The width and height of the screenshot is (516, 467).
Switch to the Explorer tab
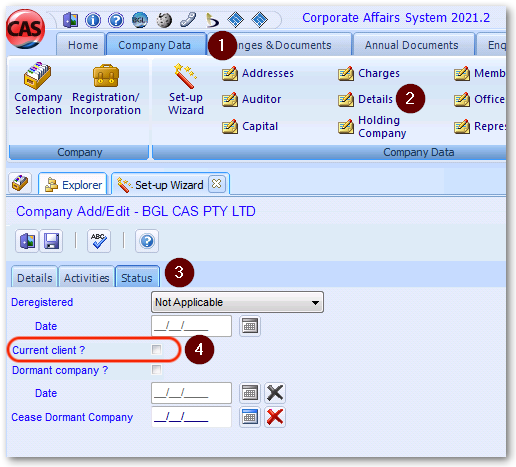click(73, 184)
